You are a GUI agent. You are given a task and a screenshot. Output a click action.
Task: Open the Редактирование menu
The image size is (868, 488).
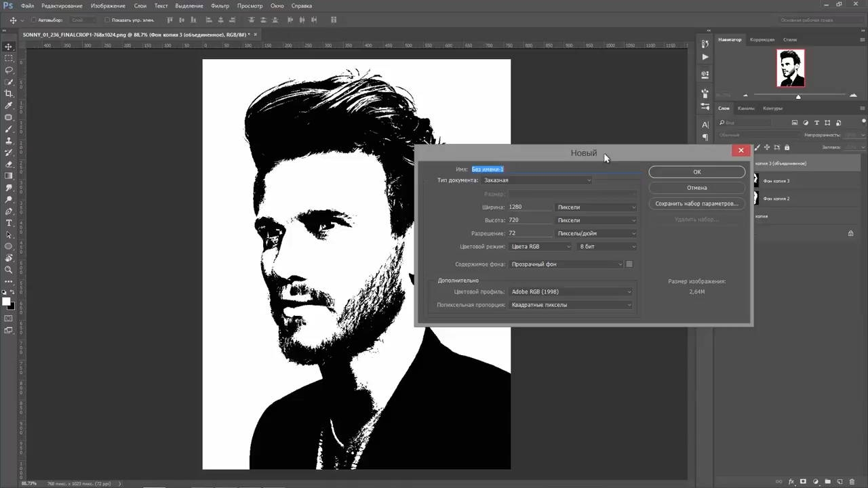(x=62, y=6)
